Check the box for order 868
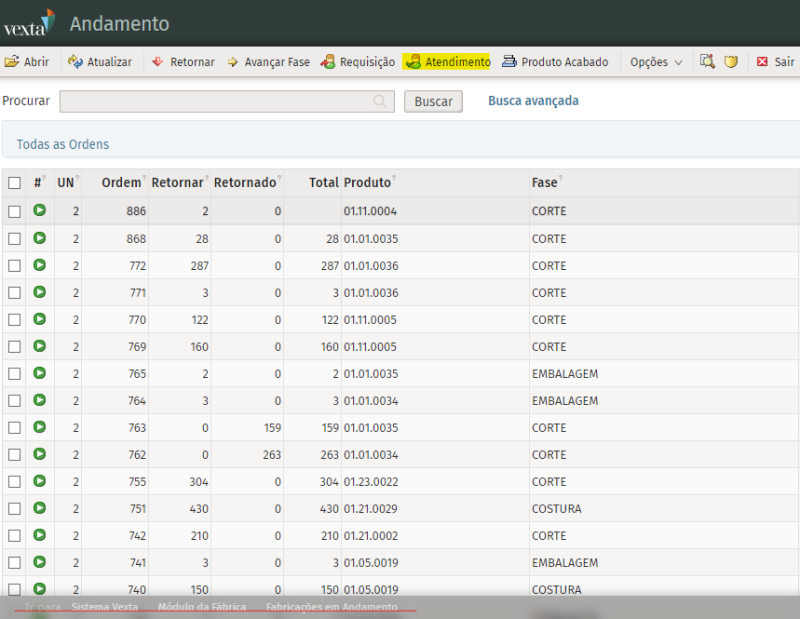Image resolution: width=800 pixels, height=619 pixels. click(x=14, y=239)
